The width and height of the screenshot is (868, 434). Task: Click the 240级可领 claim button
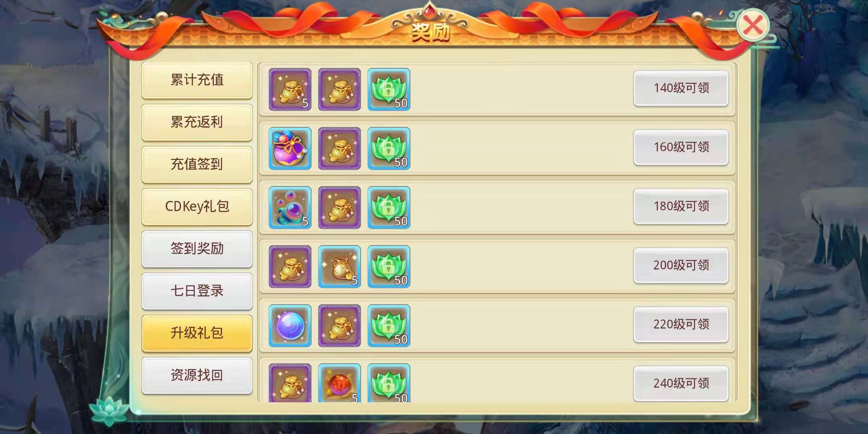tap(681, 383)
